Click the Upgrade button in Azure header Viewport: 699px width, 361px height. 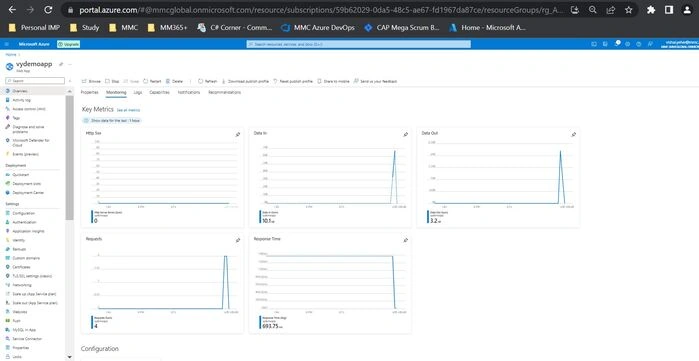coord(69,44)
